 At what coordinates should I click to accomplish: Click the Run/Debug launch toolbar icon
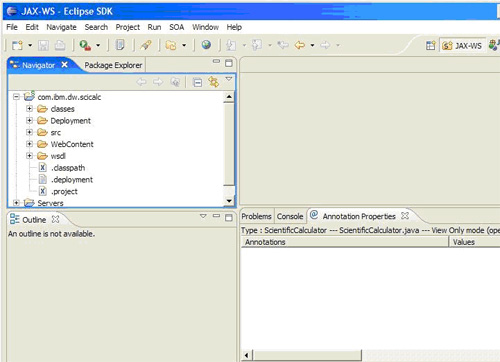point(85,45)
